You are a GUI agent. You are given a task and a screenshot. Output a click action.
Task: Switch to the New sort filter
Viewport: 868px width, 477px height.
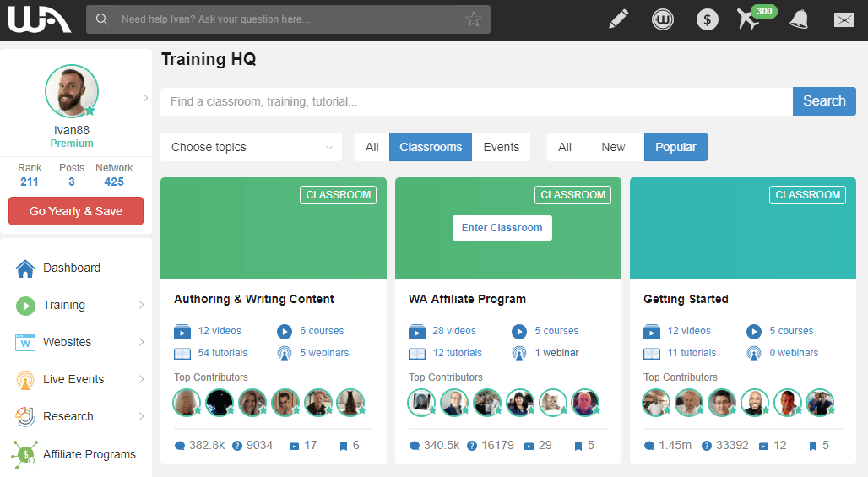click(x=613, y=147)
